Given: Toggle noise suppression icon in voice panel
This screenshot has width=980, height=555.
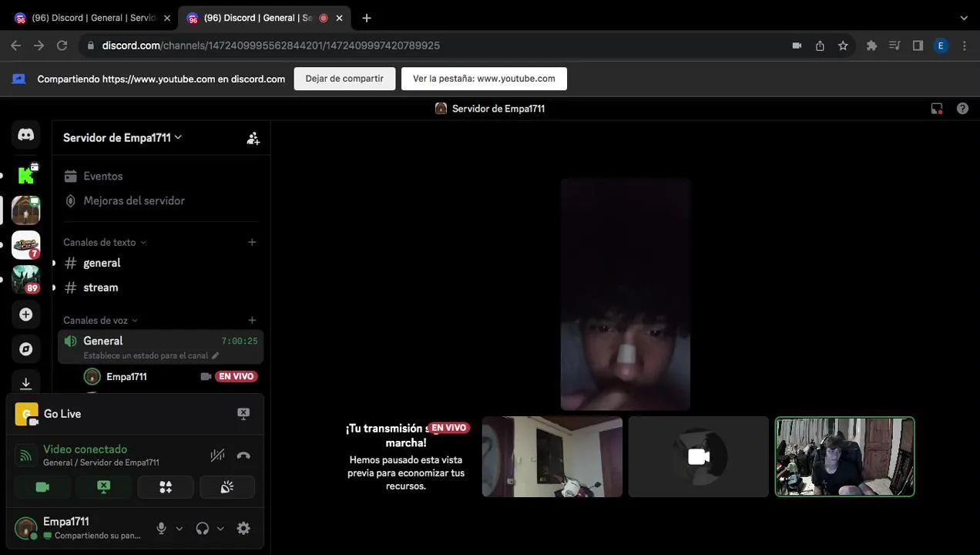Looking at the screenshot, I should tap(218, 456).
